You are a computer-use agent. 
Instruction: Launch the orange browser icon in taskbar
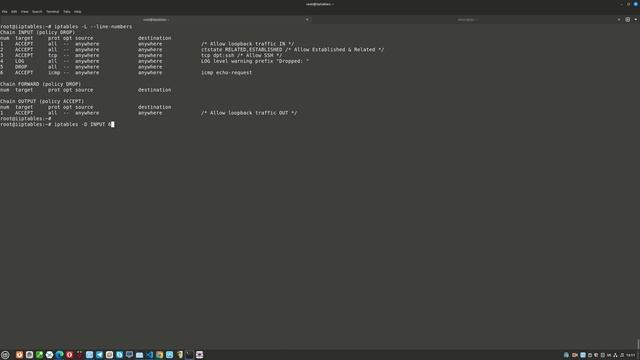click(x=19, y=355)
